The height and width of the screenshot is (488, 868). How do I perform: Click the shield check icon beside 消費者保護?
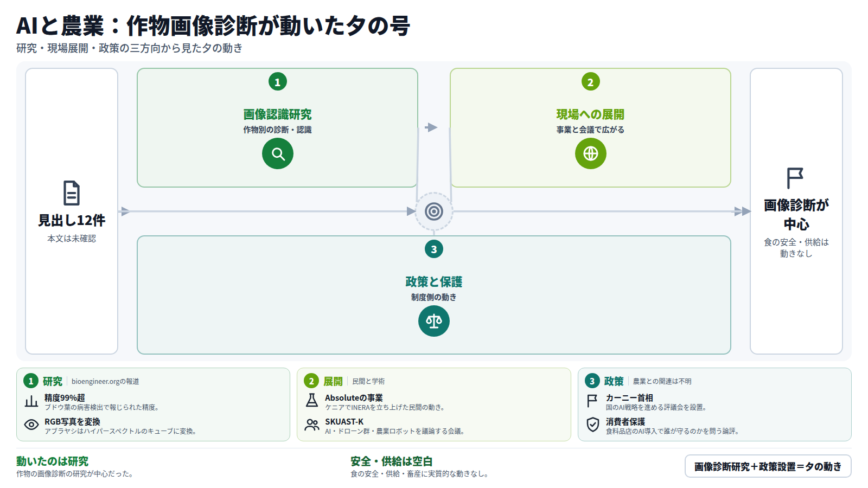pyautogui.click(x=592, y=425)
